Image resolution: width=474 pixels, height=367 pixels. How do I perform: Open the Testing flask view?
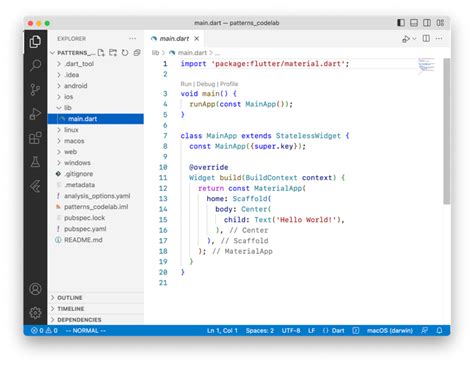click(x=35, y=162)
